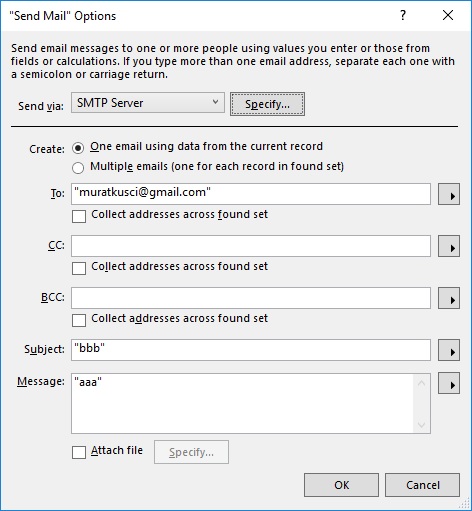
Task: Expand the Send via SMTP Server dropdown
Action: click(148, 103)
